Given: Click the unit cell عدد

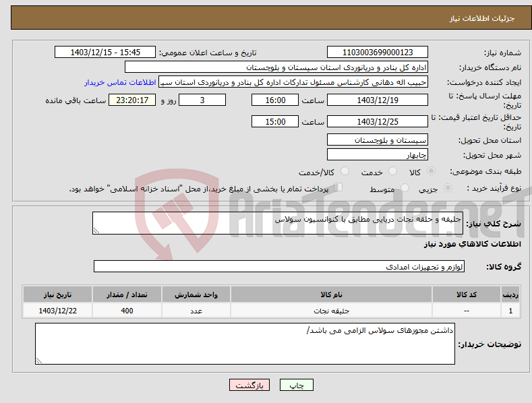Looking at the screenshot, I should coord(196,311).
